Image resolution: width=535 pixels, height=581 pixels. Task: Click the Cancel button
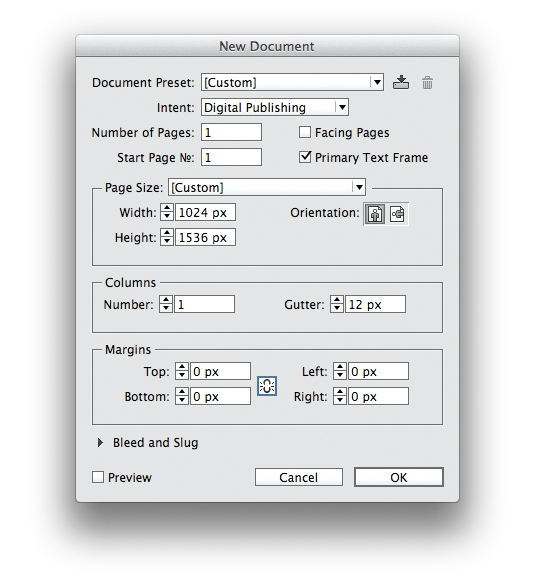tap(299, 477)
